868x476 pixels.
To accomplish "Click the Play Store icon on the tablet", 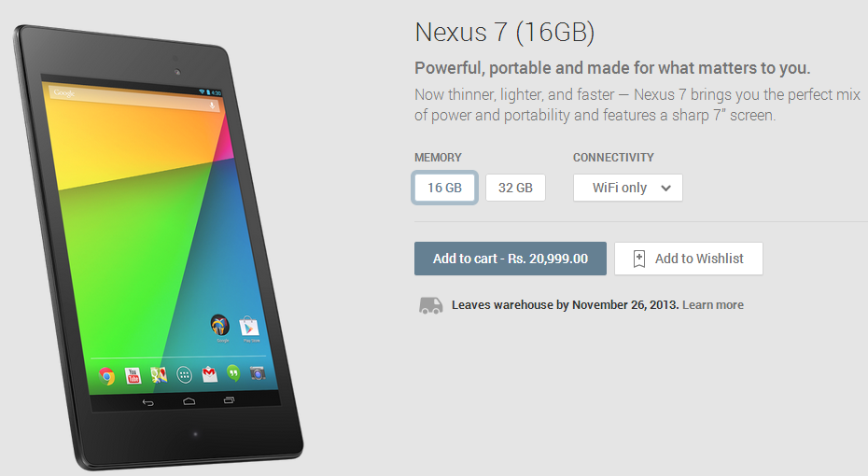I will [249, 327].
